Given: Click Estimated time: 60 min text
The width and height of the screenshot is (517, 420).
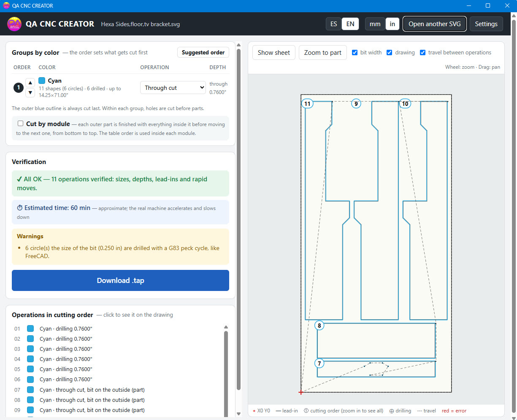Looking at the screenshot, I should click(x=57, y=208).
